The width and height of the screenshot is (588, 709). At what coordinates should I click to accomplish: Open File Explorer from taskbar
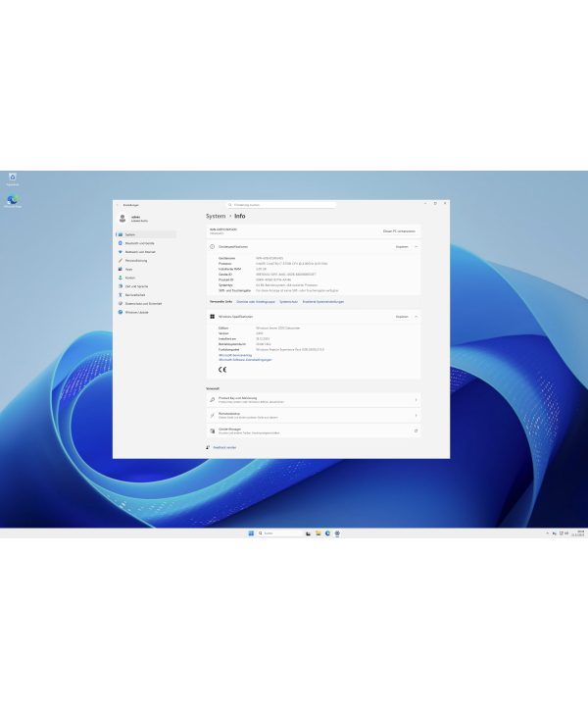coord(318,533)
